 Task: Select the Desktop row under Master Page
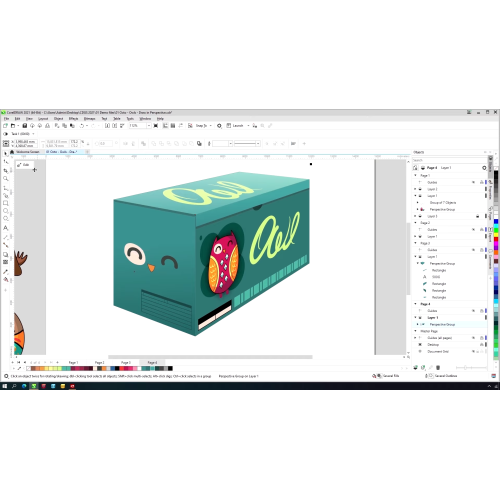coord(450,345)
